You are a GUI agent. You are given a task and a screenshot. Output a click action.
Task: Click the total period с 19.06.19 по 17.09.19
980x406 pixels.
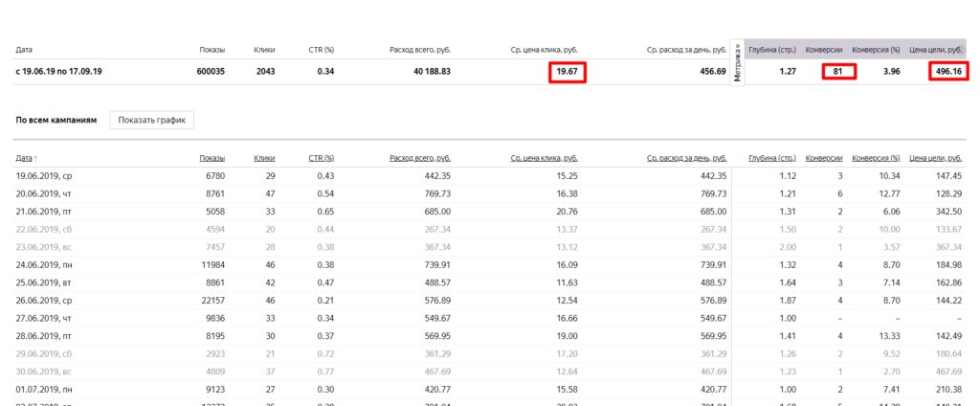(60, 72)
